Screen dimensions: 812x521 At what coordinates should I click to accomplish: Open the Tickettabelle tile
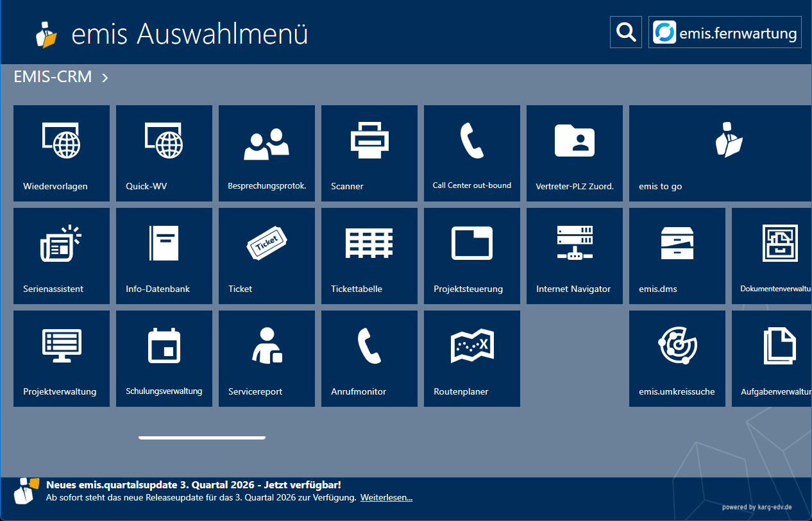click(x=369, y=256)
